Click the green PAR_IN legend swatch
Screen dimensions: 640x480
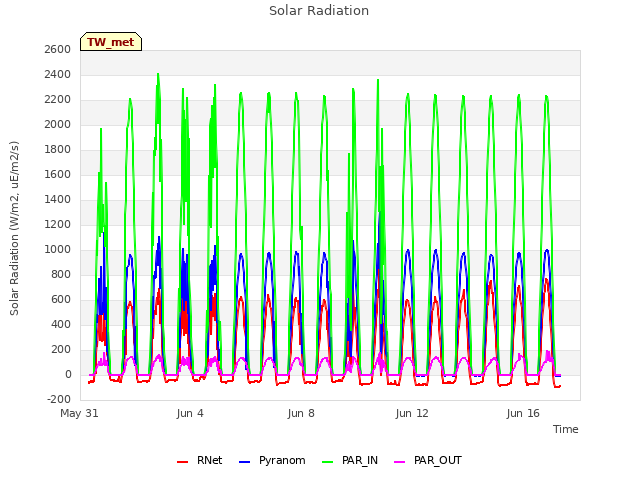[328, 462]
